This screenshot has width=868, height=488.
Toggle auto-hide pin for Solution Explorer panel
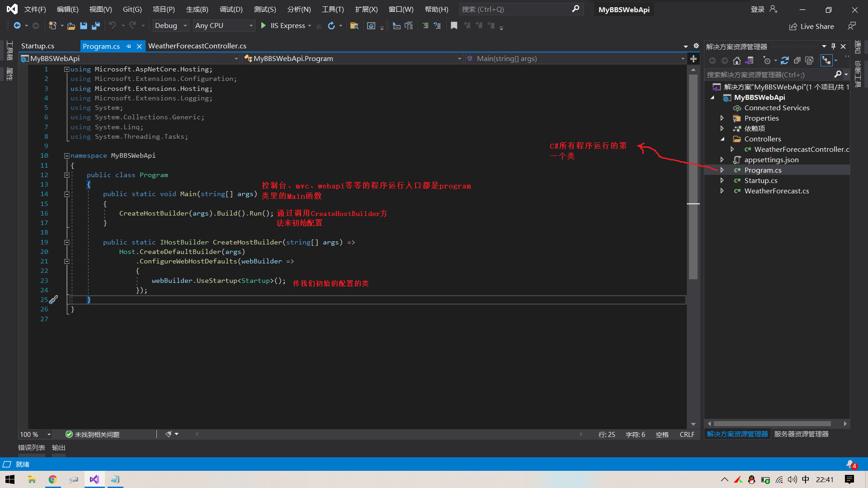(x=833, y=46)
